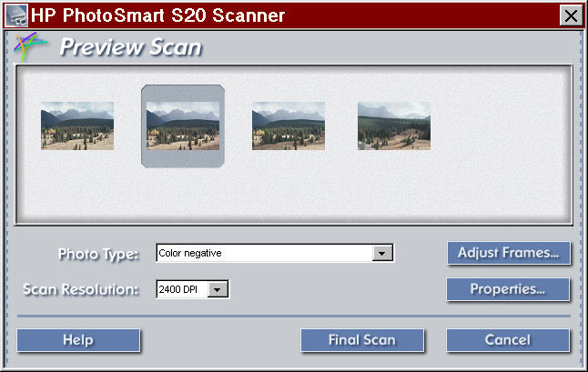Open the Photo Type dropdown arrow
Screen dimensions: 588x372
(382, 253)
